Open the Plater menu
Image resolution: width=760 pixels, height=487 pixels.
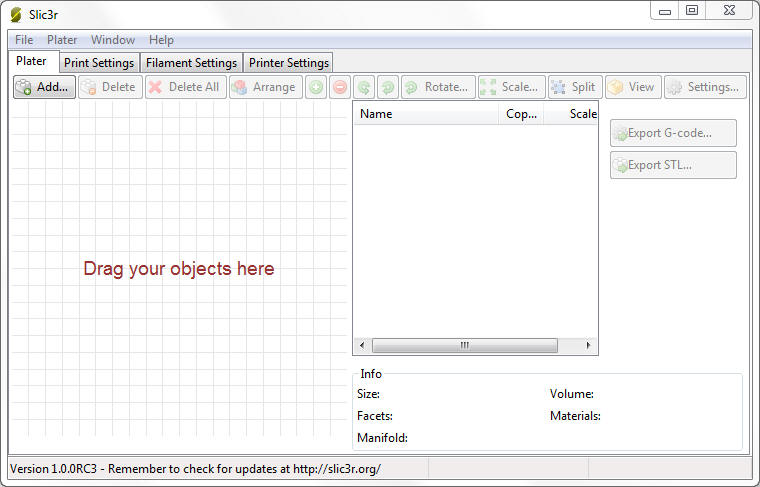62,40
